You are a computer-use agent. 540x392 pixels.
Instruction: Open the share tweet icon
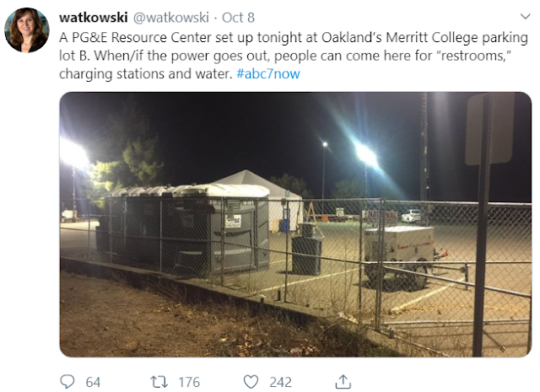(x=343, y=381)
